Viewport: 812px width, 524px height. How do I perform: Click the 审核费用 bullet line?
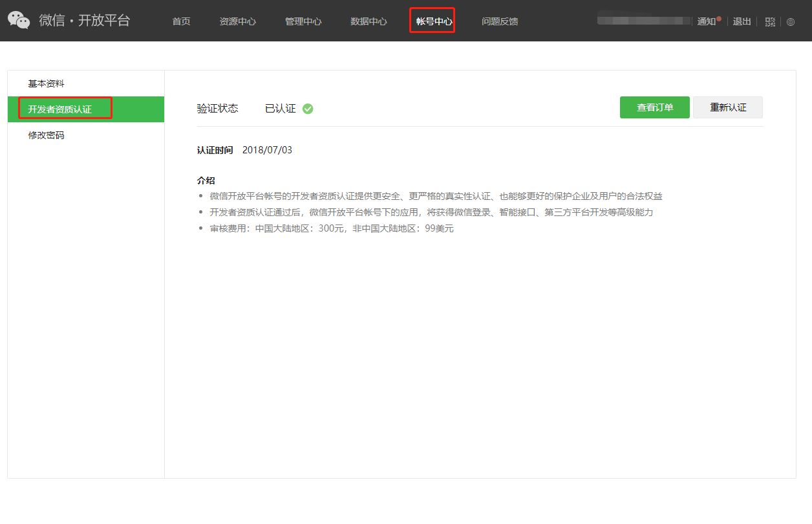(x=332, y=228)
